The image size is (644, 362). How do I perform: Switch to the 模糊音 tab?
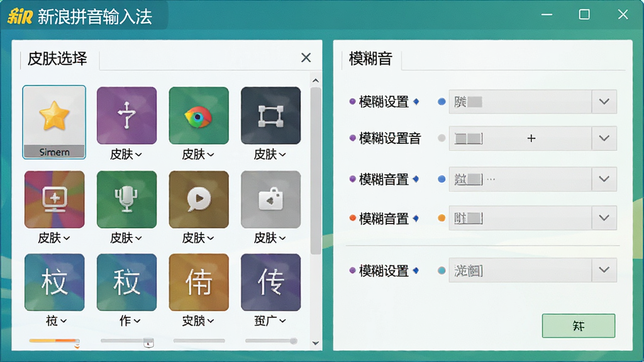(370, 58)
